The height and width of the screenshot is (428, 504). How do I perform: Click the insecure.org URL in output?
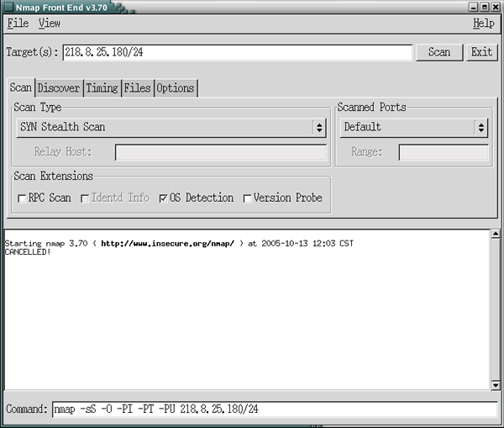tap(167, 244)
